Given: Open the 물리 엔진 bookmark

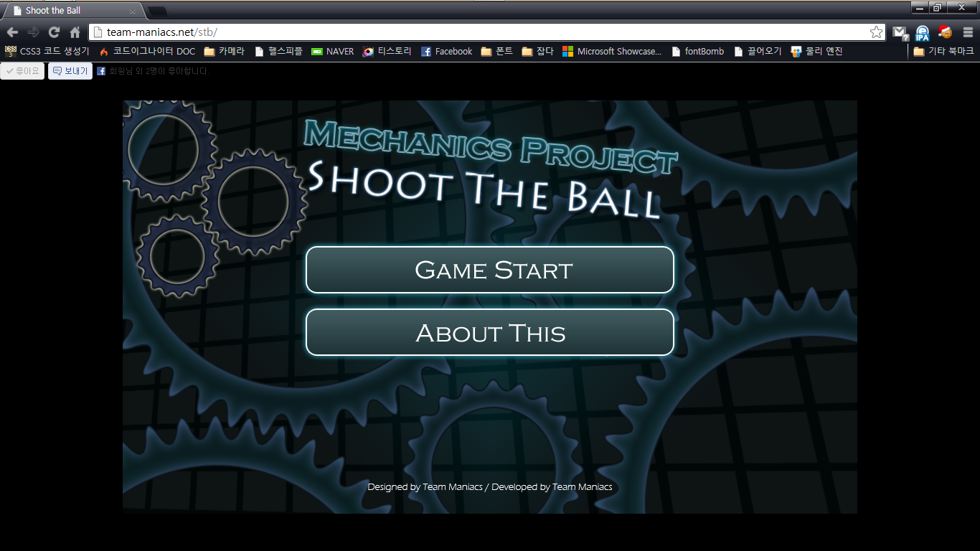Looking at the screenshot, I should [x=816, y=52].
